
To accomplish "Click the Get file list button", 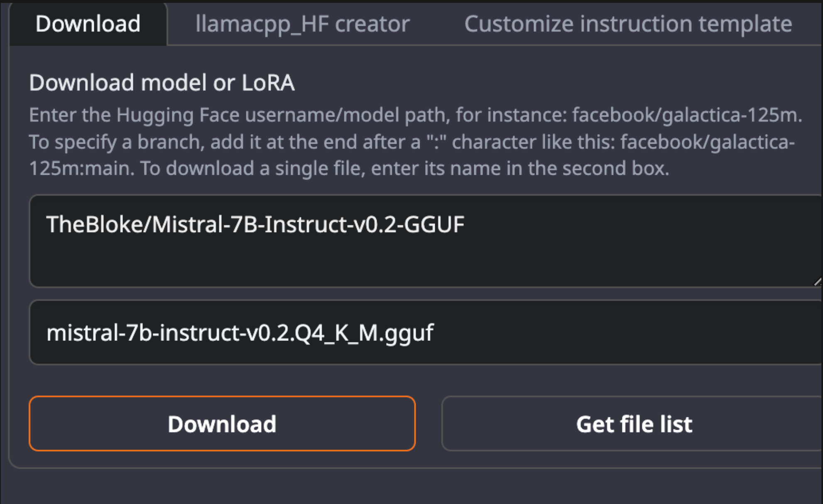I will click(x=634, y=424).
